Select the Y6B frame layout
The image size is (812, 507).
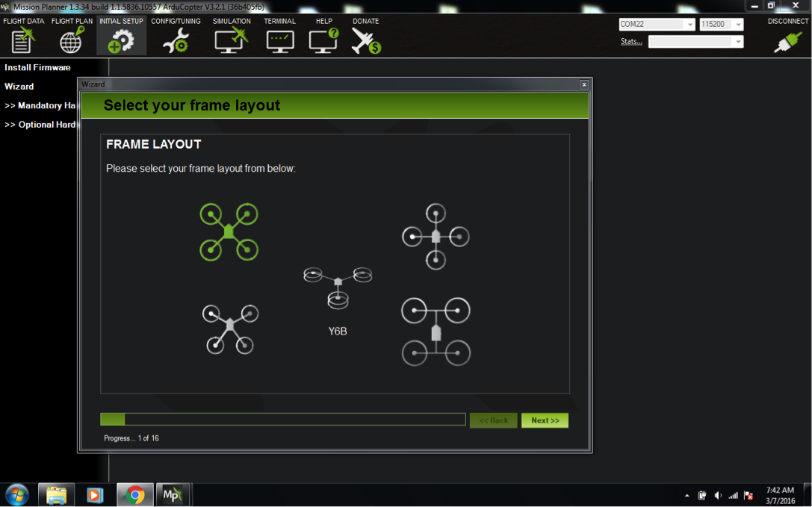tap(338, 288)
